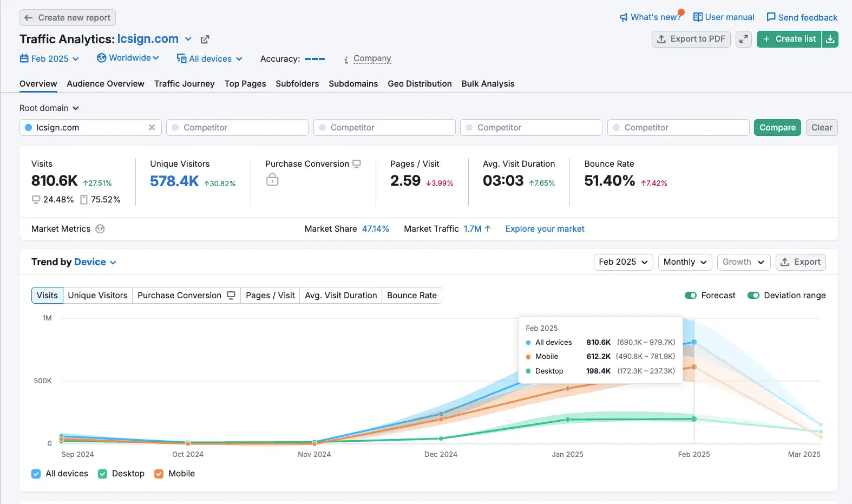Open Explore your market link

[545, 229]
